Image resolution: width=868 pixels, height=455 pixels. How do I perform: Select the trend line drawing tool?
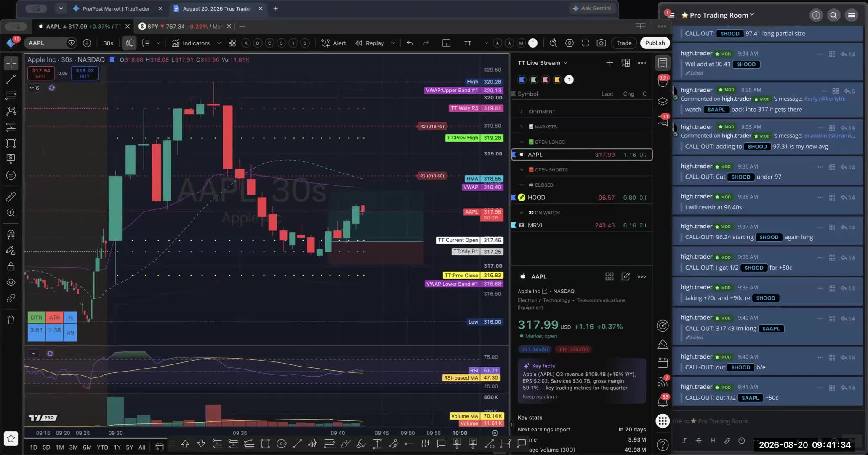[11, 79]
